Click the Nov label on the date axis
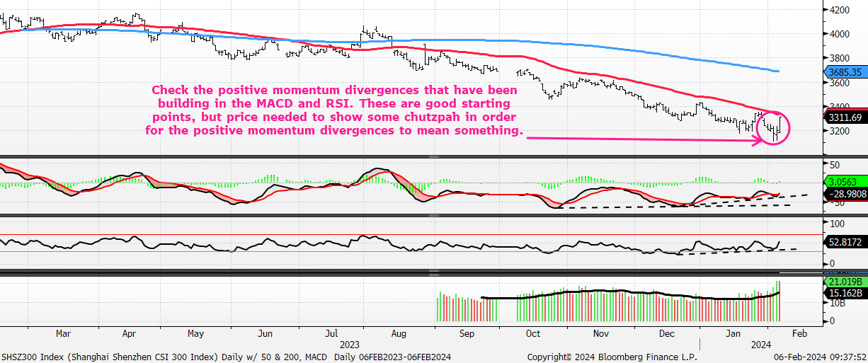This screenshot has width=868, height=363. click(x=600, y=332)
